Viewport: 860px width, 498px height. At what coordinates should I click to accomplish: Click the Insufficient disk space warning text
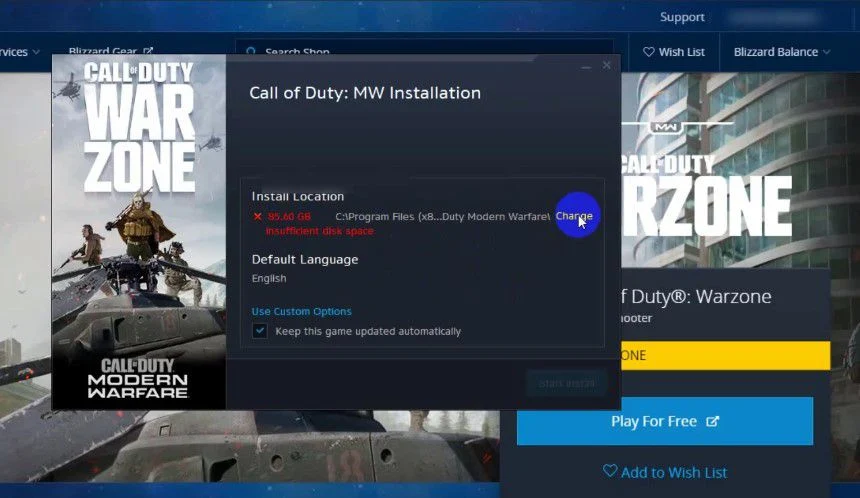point(320,231)
